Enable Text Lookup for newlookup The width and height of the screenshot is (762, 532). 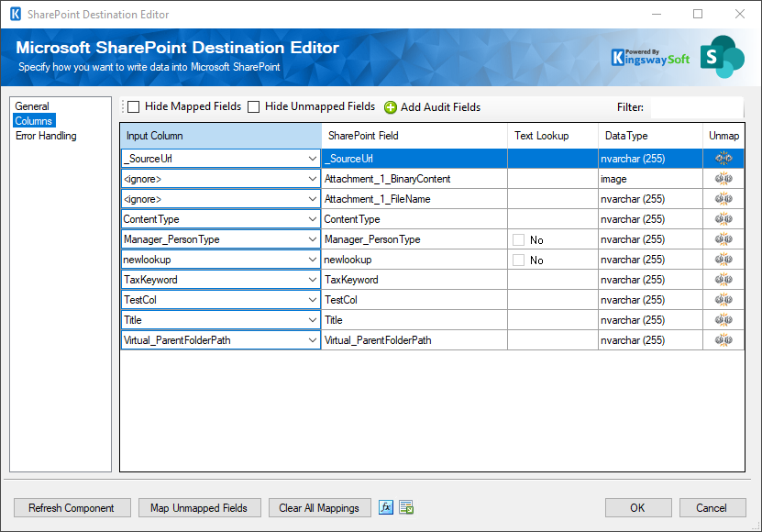point(518,260)
